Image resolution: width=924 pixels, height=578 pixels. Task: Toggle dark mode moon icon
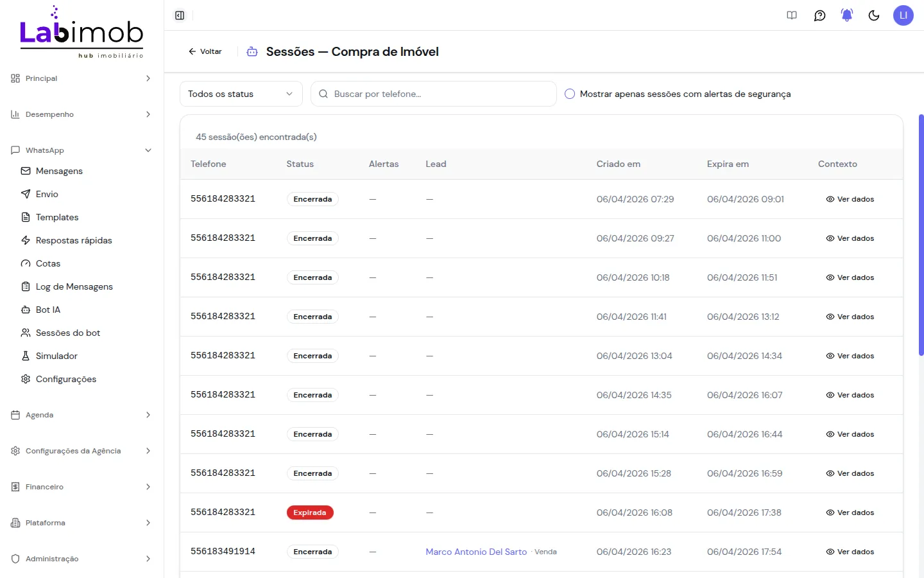pos(874,15)
